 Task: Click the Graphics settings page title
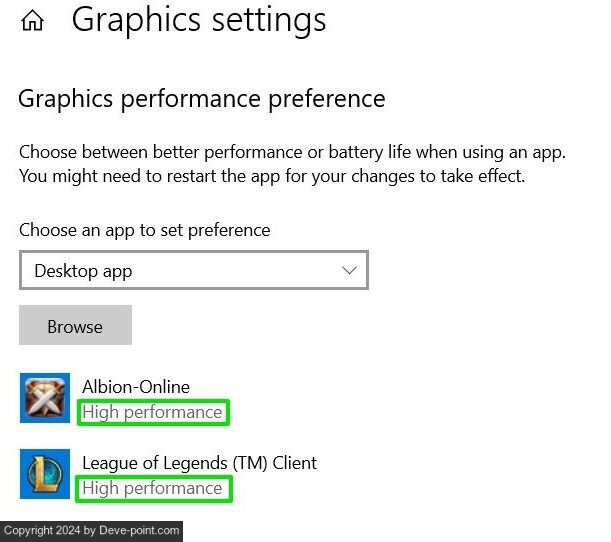coord(199,19)
